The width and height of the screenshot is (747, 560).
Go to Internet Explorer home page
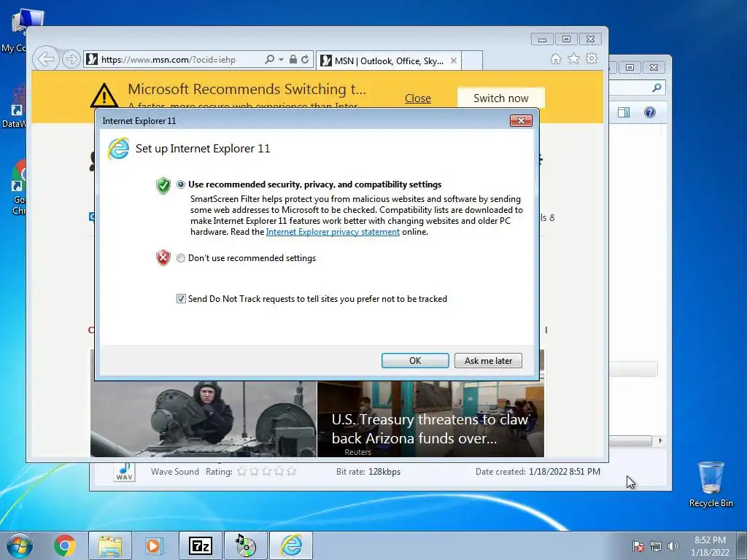(555, 58)
